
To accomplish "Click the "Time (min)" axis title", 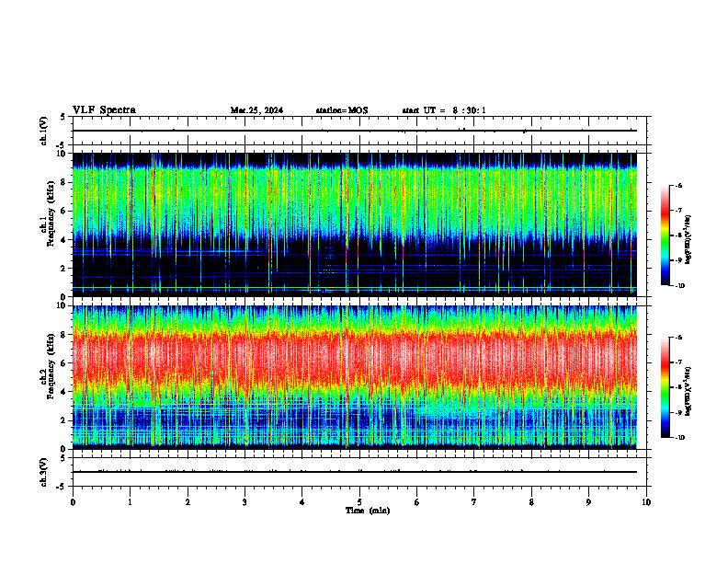I will (368, 511).
